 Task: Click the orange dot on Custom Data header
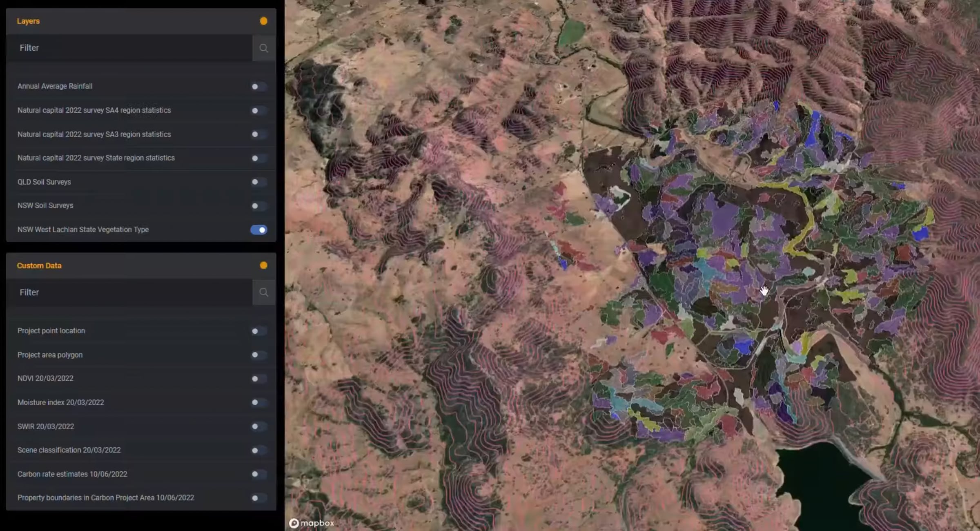click(x=263, y=265)
